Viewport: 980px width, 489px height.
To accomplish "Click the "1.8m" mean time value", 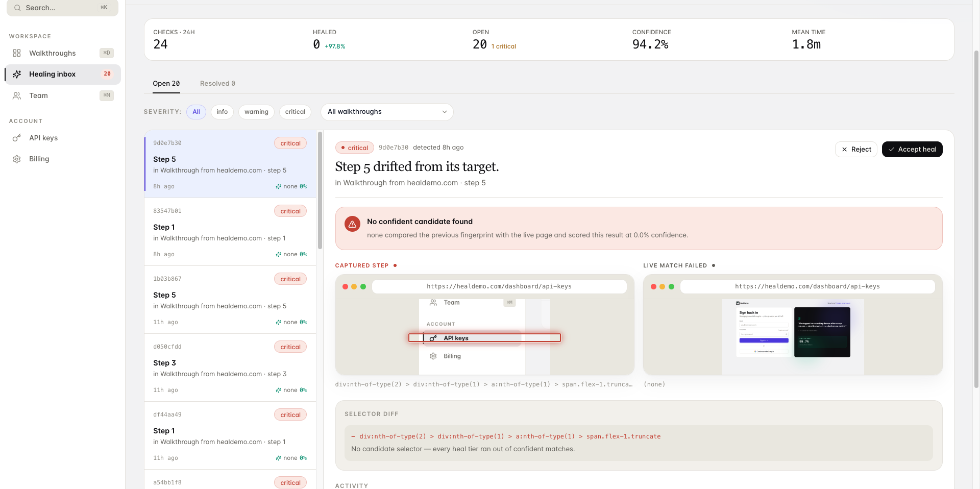I will click(806, 44).
